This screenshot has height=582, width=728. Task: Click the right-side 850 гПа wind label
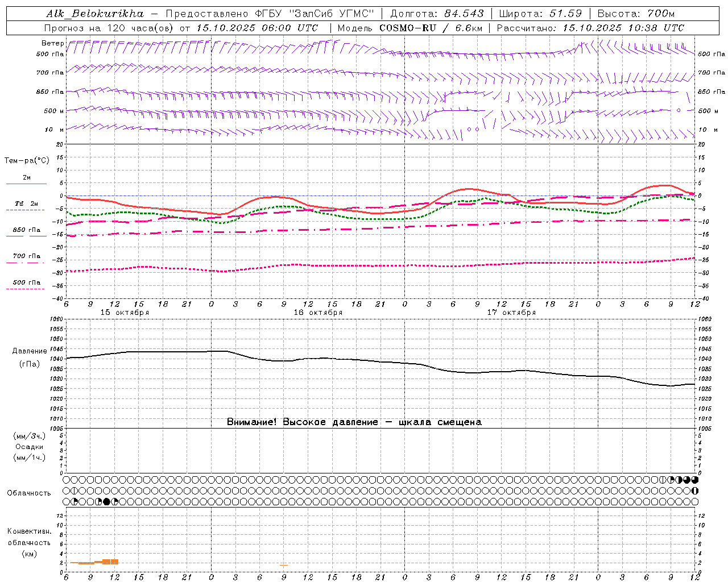click(712, 92)
